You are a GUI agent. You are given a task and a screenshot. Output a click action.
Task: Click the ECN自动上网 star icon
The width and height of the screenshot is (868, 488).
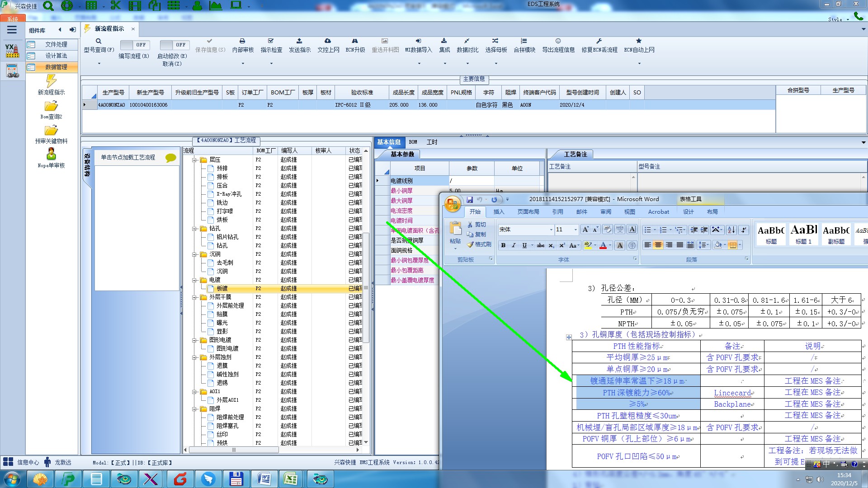click(639, 41)
